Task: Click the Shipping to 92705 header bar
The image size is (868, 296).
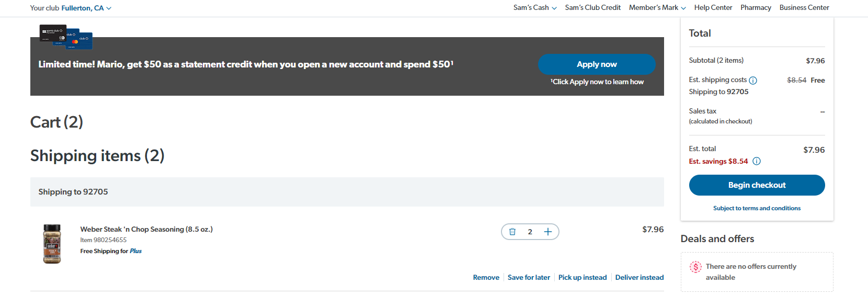Action: click(x=347, y=192)
